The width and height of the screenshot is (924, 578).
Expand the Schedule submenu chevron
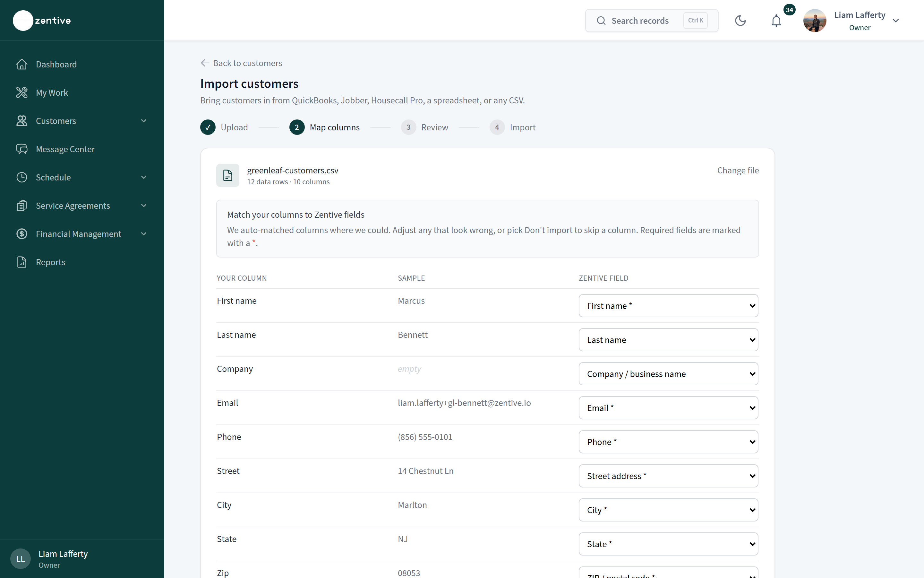143,177
